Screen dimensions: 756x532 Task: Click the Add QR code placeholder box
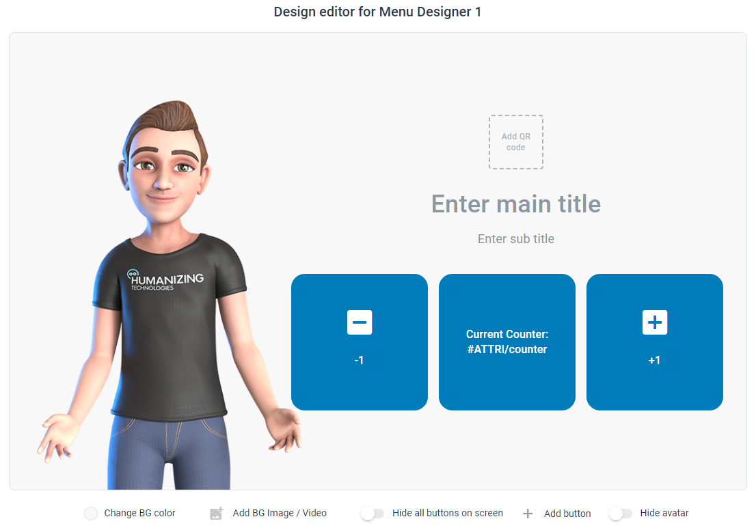pyautogui.click(x=516, y=142)
